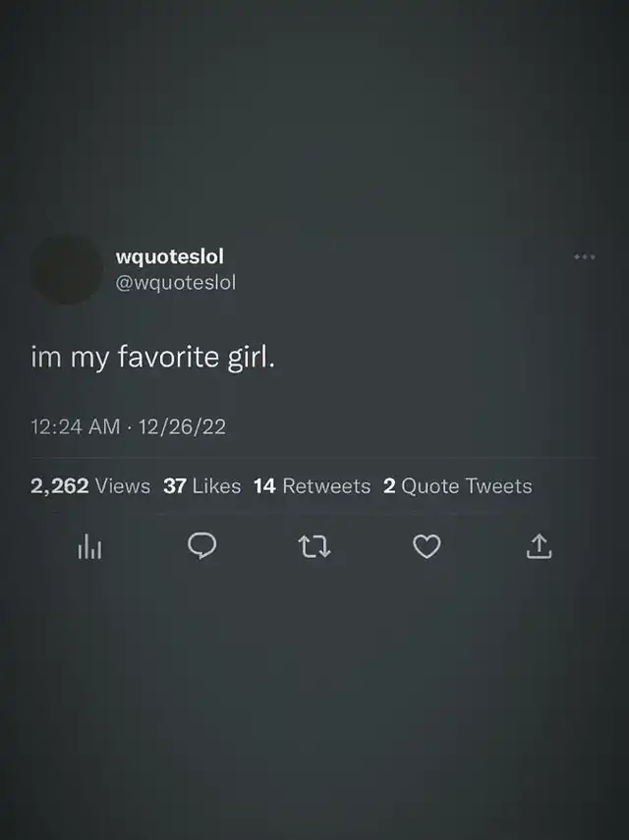This screenshot has width=629, height=840.
Task: Share the tweet via the upload-arrow icon
Action: (x=539, y=547)
